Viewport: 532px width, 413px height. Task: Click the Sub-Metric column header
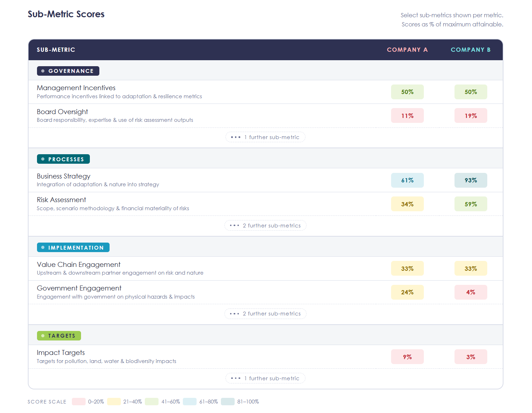pyautogui.click(x=56, y=50)
